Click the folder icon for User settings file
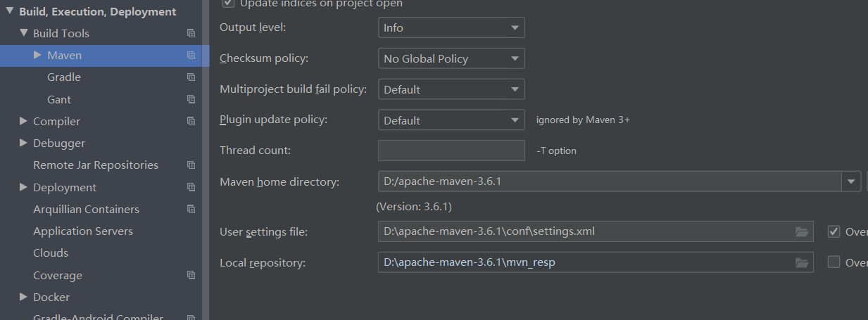868x320 pixels. coord(801,231)
